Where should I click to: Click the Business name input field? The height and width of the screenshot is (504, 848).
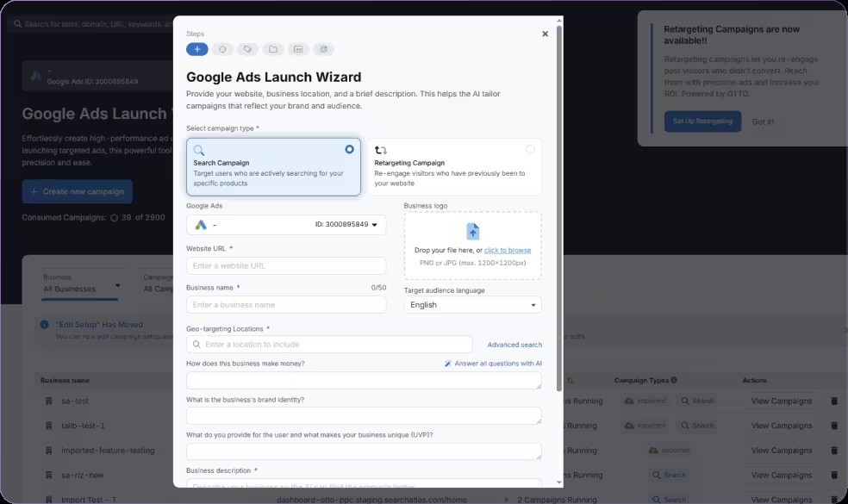[286, 304]
